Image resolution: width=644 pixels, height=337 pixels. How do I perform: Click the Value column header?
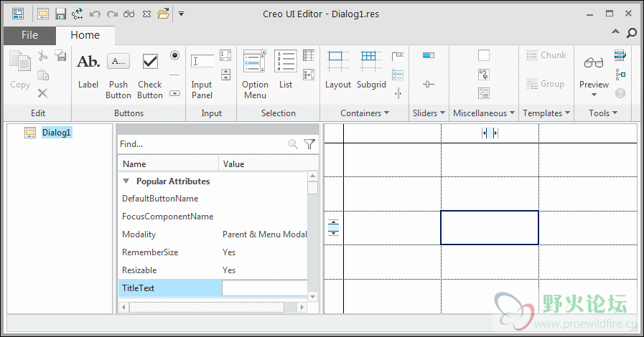coord(269,164)
